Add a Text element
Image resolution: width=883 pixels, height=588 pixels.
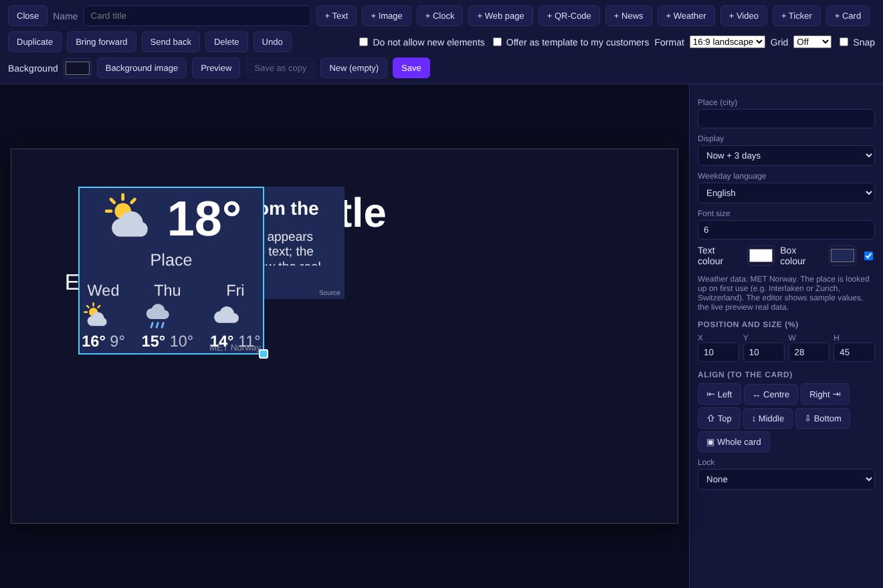click(x=336, y=15)
